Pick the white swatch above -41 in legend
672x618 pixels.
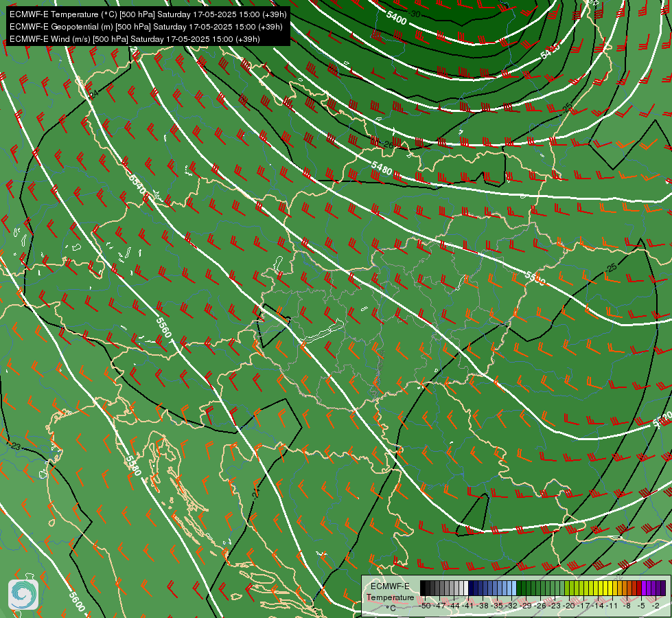pyautogui.click(x=466, y=588)
